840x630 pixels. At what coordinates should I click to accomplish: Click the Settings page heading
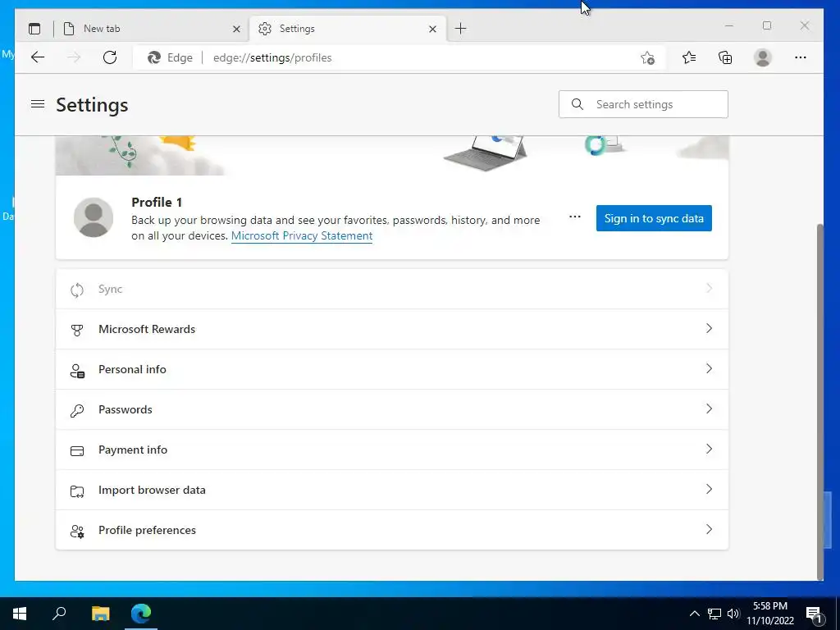pos(92,104)
